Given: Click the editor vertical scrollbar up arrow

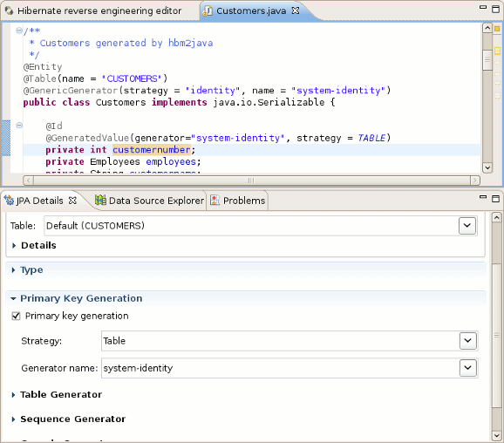Looking at the screenshot, I should [x=487, y=28].
